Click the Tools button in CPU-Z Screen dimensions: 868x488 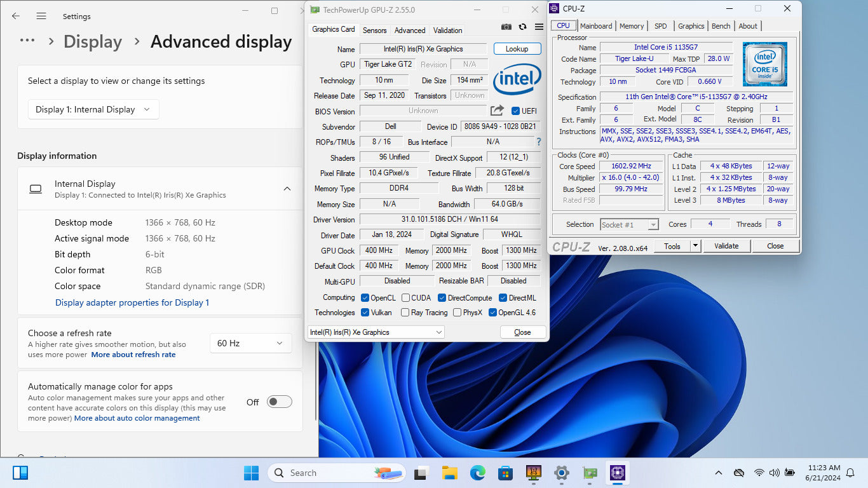pyautogui.click(x=672, y=246)
